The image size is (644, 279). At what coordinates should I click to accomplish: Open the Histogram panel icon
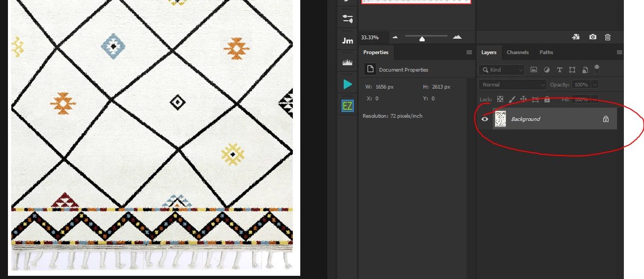347,63
